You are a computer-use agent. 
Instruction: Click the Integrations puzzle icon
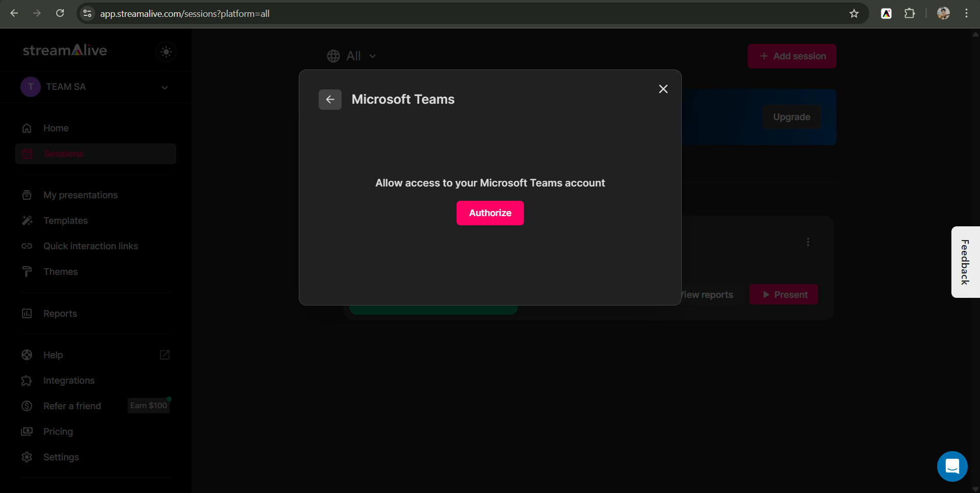(x=27, y=381)
